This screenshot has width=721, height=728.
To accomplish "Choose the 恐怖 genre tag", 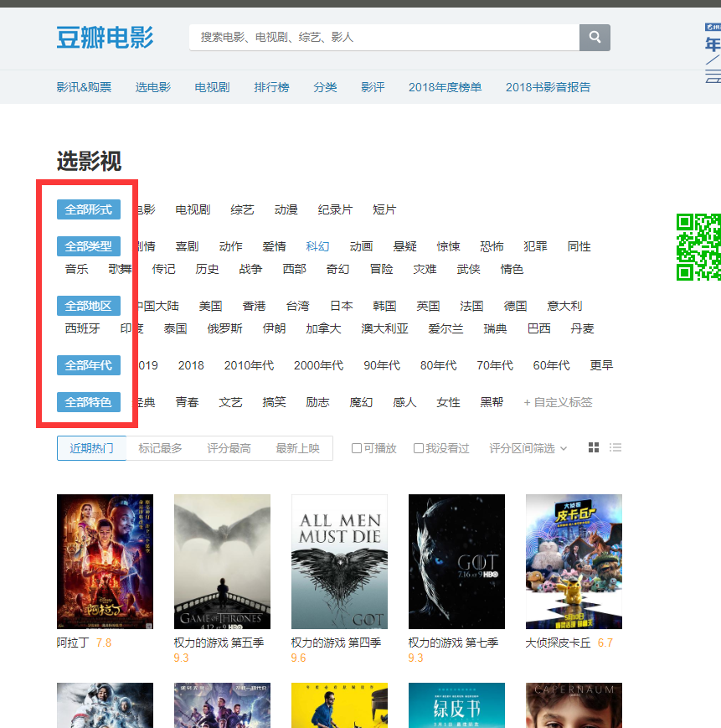I will tap(492, 246).
